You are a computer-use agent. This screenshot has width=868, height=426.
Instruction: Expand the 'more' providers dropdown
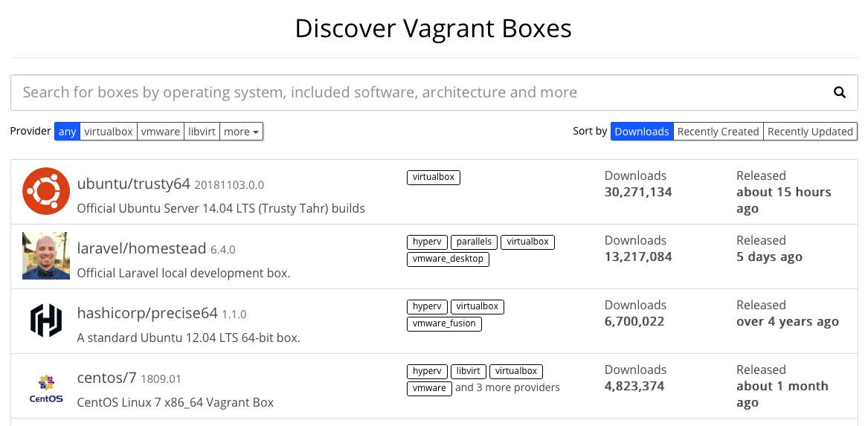(241, 132)
